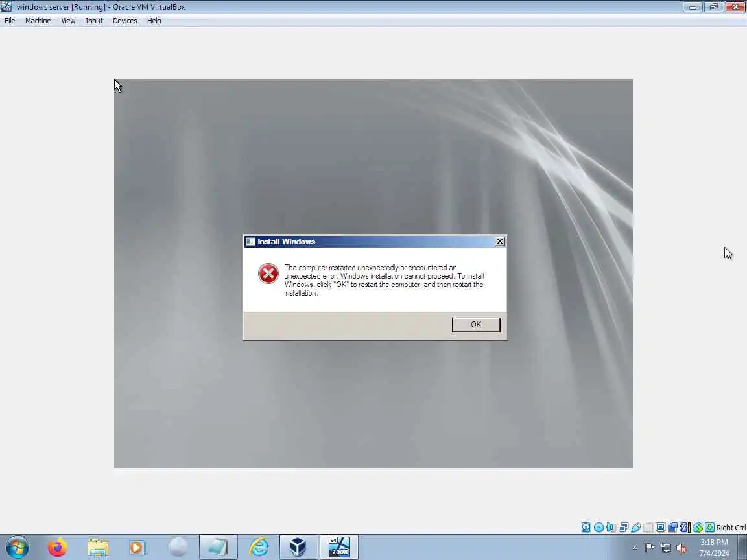Click the gray sphere taskbar icon

pyautogui.click(x=178, y=547)
